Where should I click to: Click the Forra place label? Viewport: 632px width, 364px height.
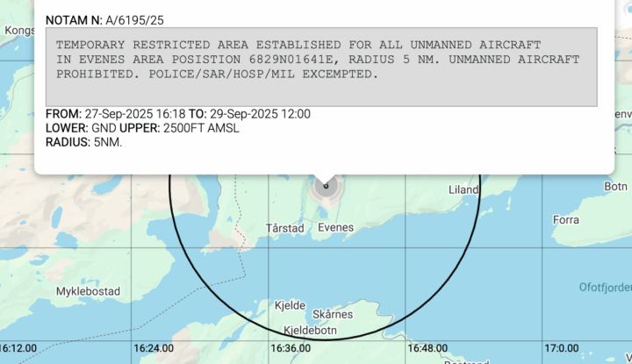click(566, 220)
